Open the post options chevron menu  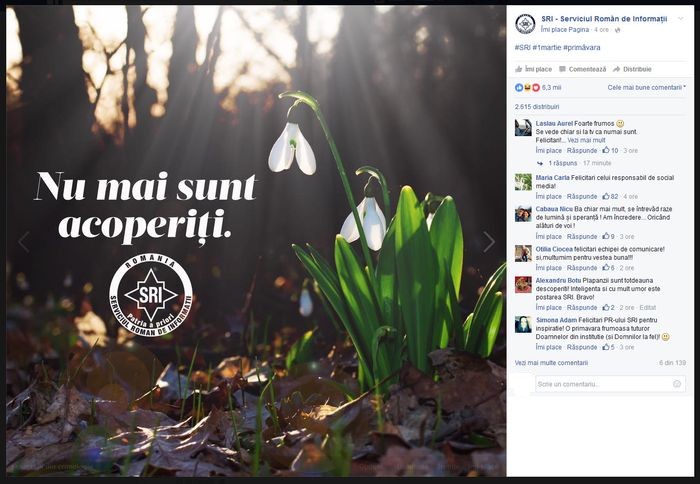point(681,19)
